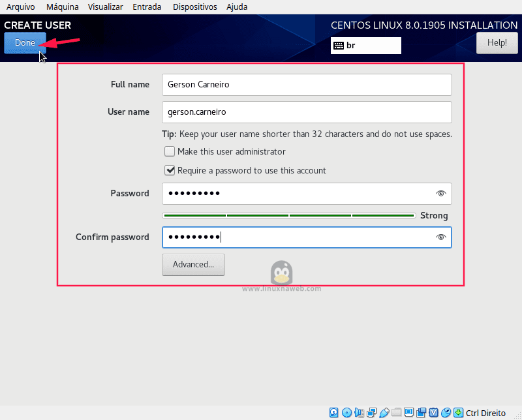Image resolution: width=522 pixels, height=420 pixels.
Task: Focus the Password field
Action: (x=307, y=194)
